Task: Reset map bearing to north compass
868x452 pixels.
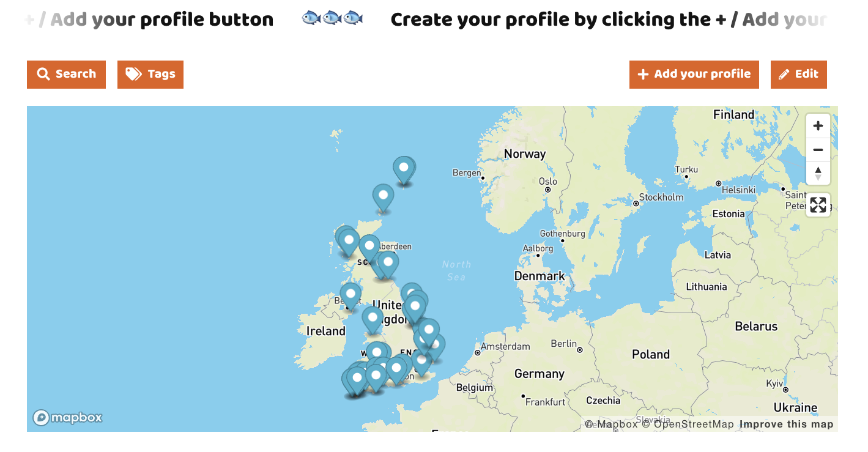Action: tap(818, 173)
